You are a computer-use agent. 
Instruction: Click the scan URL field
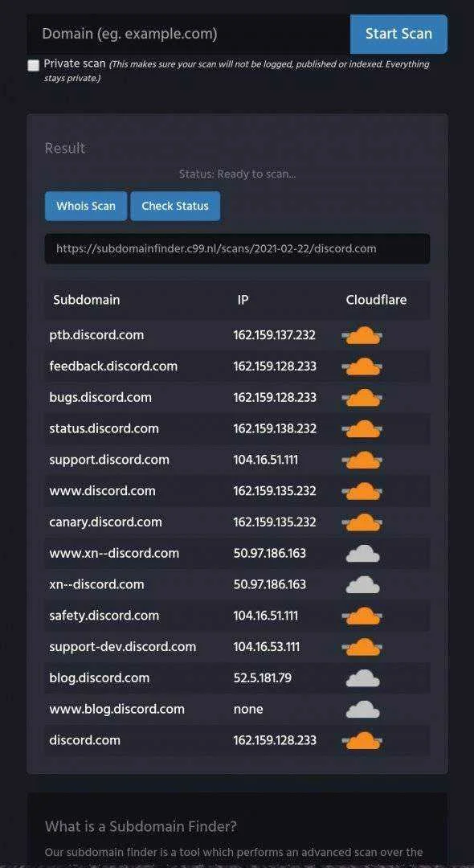[x=237, y=248]
